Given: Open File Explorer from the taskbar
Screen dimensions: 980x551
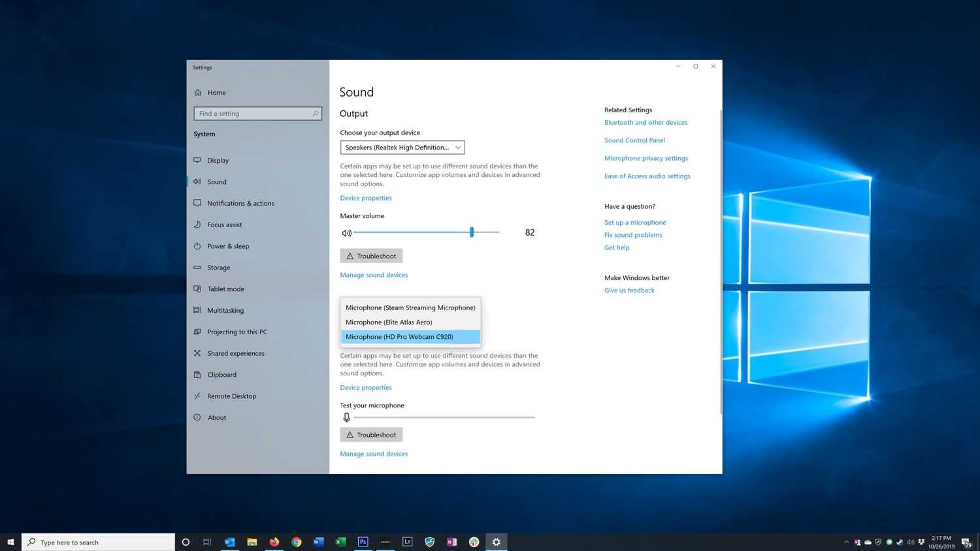Looking at the screenshot, I should point(252,542).
